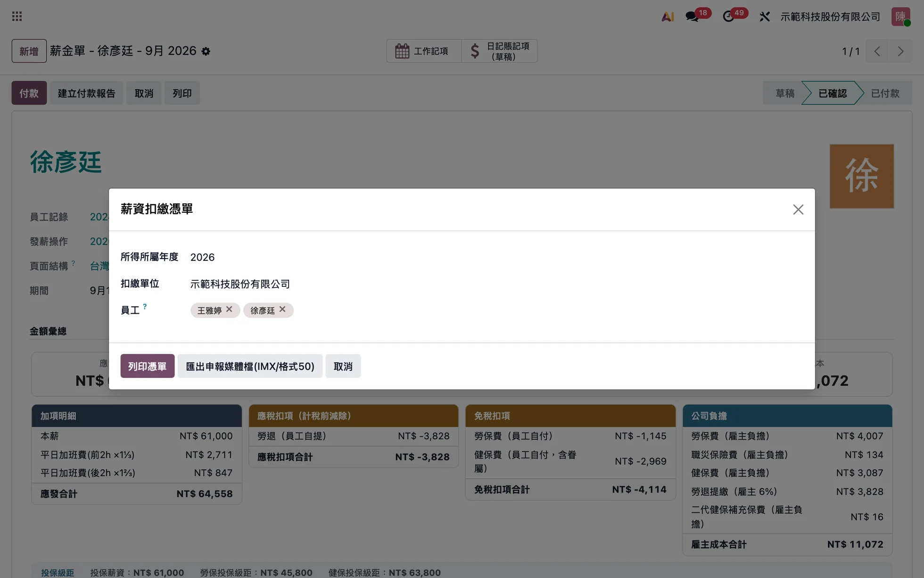924x578 pixels.
Task: Close the 薪資扣繳憑單 dialog
Action: pyautogui.click(x=798, y=209)
